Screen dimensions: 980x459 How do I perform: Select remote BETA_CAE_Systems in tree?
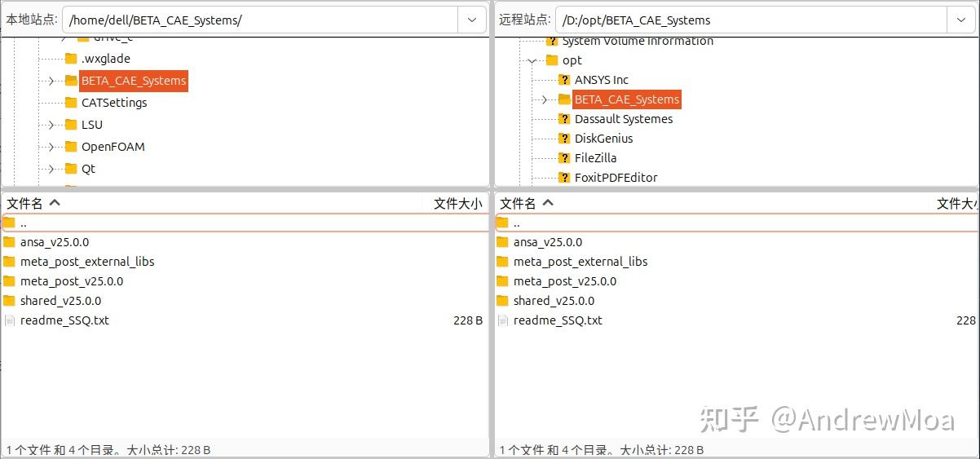pyautogui.click(x=627, y=99)
